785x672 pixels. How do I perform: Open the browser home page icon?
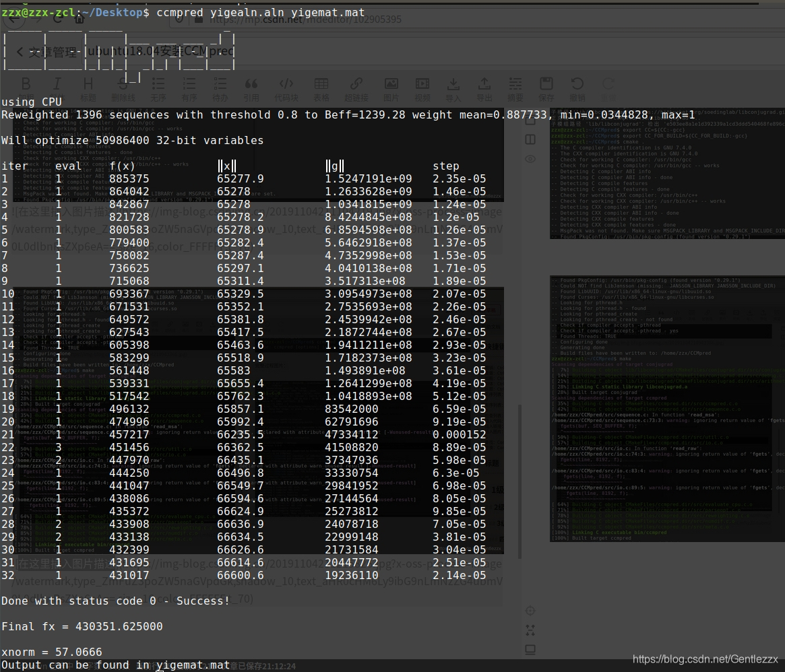click(x=80, y=20)
